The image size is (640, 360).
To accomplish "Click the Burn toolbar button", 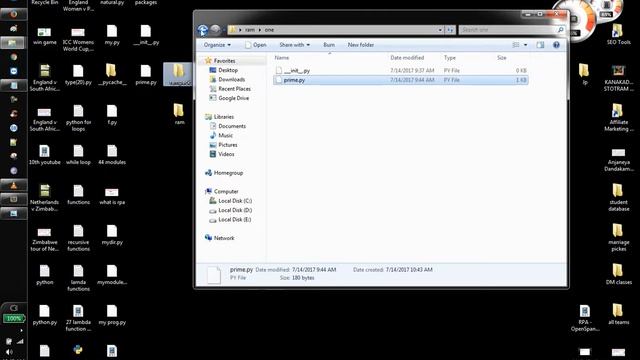I will coord(329,45).
